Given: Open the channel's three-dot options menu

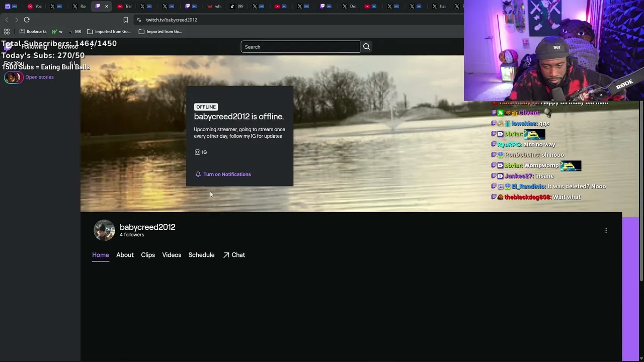Looking at the screenshot, I should (606, 230).
